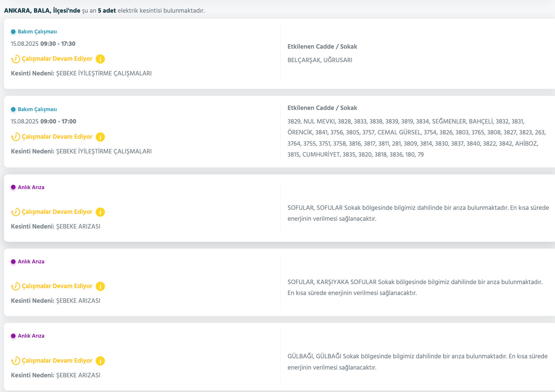Click clock icon in CEMAL GÜRSEL outage card

point(16,137)
